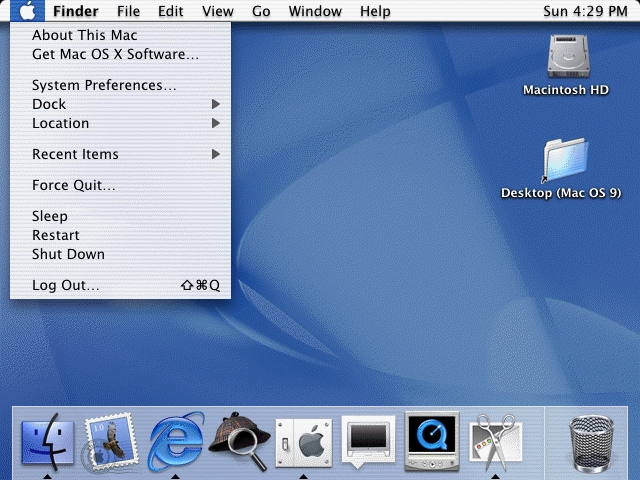Open the Trash in the Dock
Viewport: 640px width, 480px height.
[591, 443]
